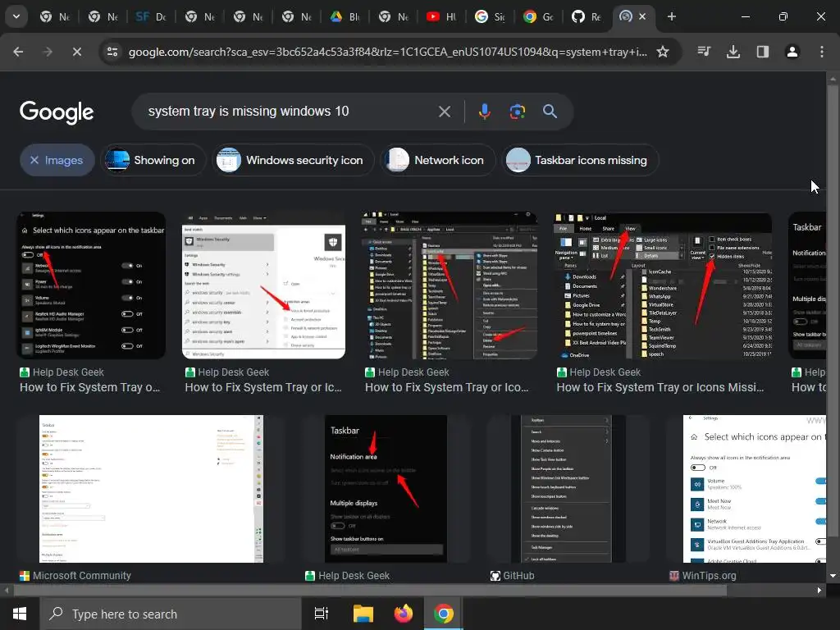Open 'How to Fix System Tray or Ico...' link
Viewport: 840px width, 630px height.
(x=447, y=387)
